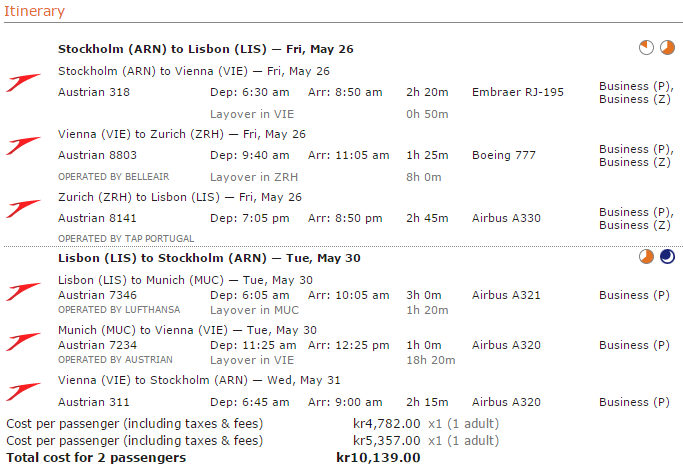
Task: Click the outbound departure time-of-day clock icon
Action: point(648,48)
